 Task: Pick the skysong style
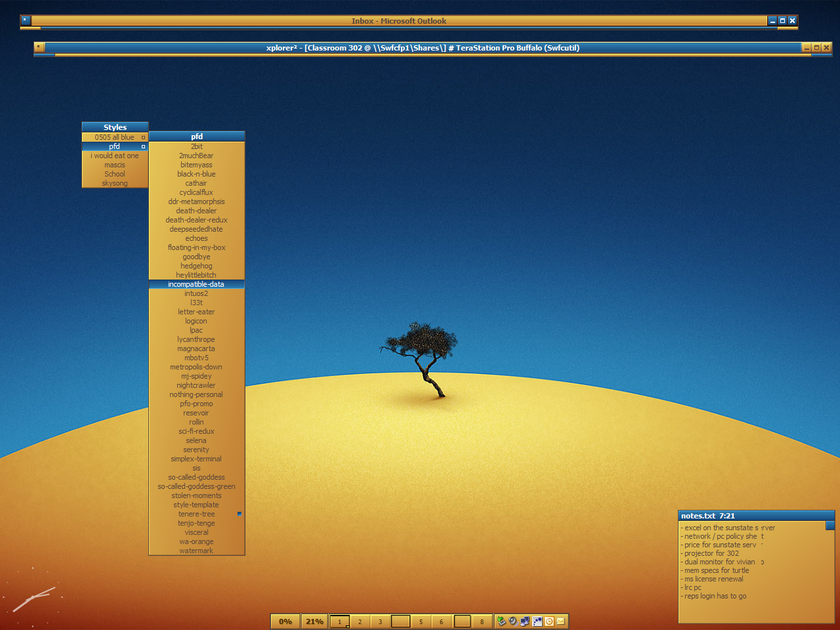pos(115,183)
